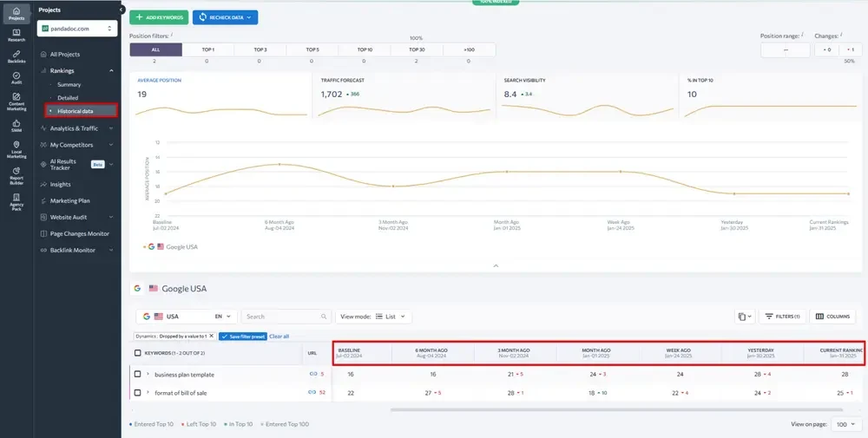Open the pandadoc.com project selector
The image size is (868, 438).
pyautogui.click(x=77, y=29)
